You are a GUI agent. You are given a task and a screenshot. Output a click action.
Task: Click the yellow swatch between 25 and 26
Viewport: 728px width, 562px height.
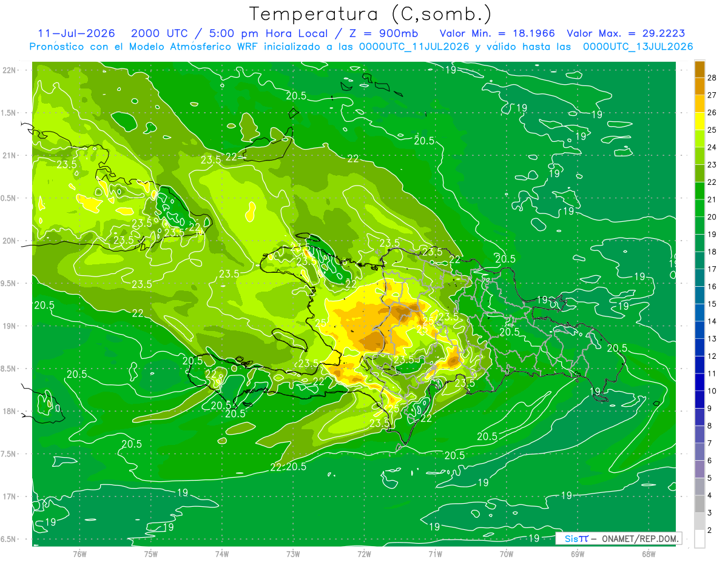pyautogui.click(x=699, y=122)
